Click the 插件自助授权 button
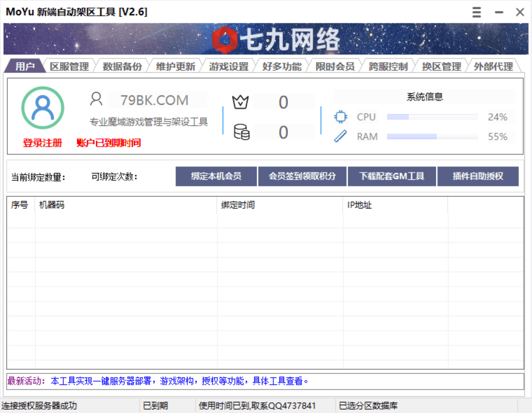Viewport: 532px width, 413px height. (478, 176)
